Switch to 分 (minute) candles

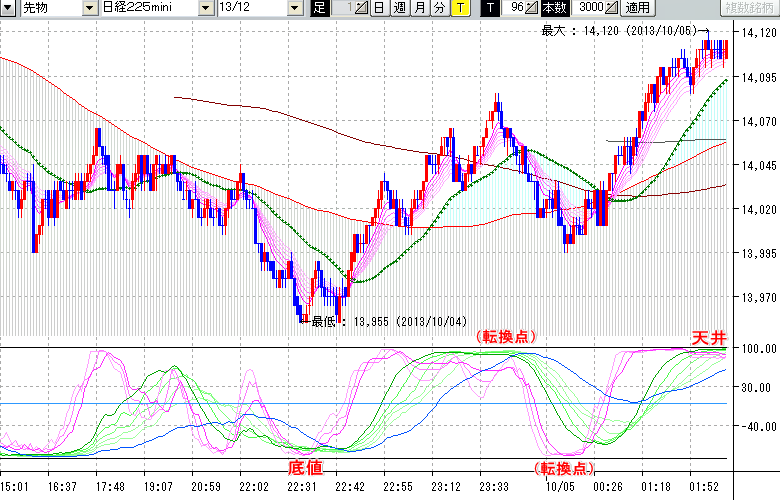[x=439, y=8]
